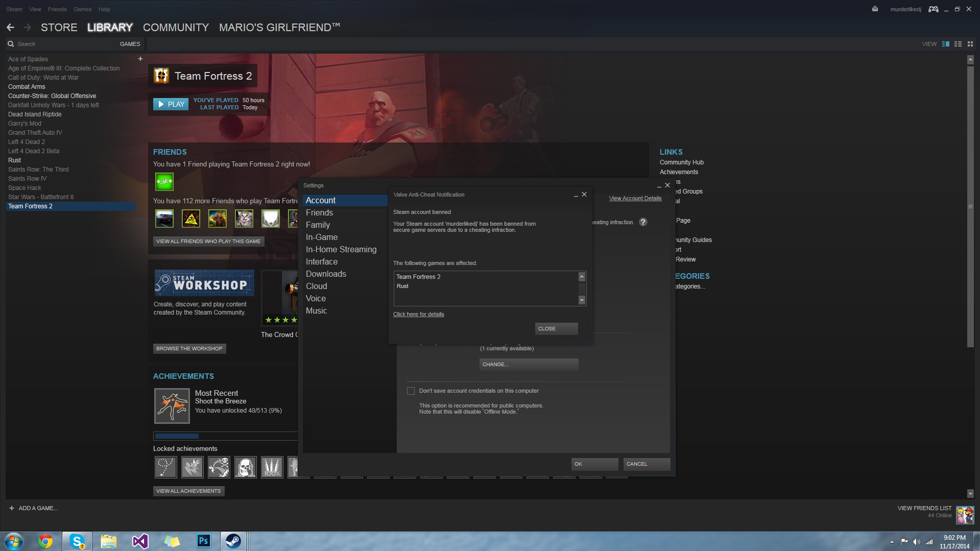Select the hooded skull locked achievement
The height and width of the screenshot is (551, 980).
click(245, 467)
